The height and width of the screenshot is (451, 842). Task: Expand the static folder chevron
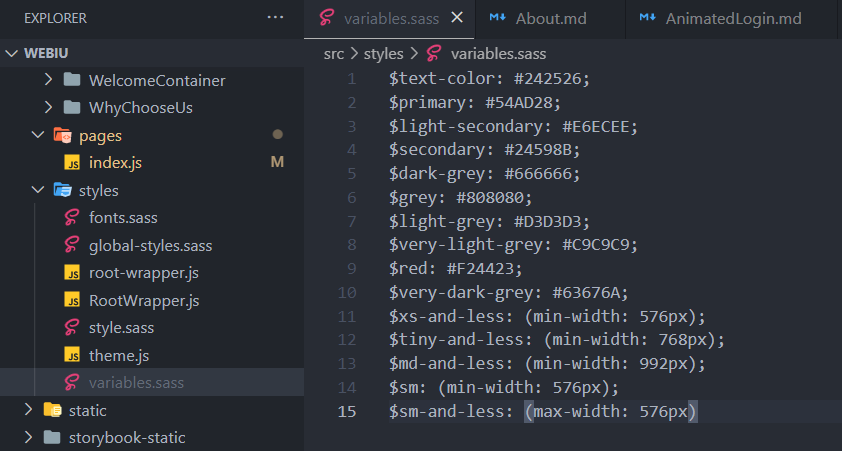point(28,410)
